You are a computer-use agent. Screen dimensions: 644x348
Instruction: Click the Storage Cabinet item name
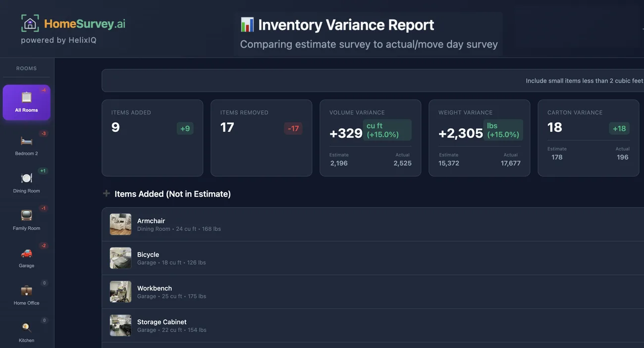pyautogui.click(x=162, y=322)
